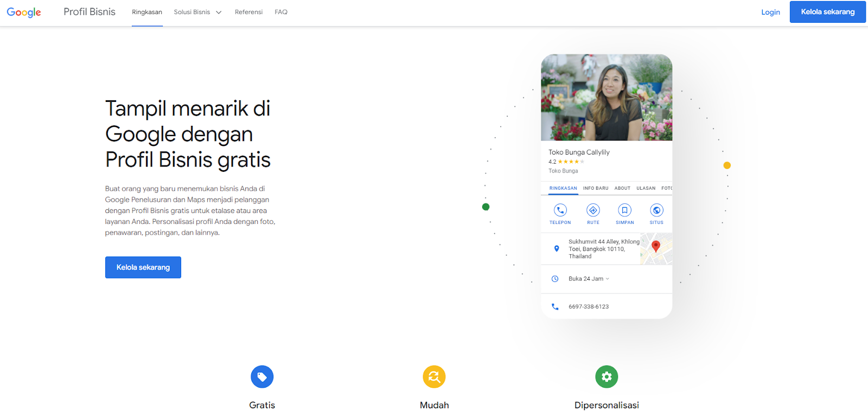Screen dimensions: 868x411
Task: Select the RINGKASAN tab in business card
Action: 563,188
